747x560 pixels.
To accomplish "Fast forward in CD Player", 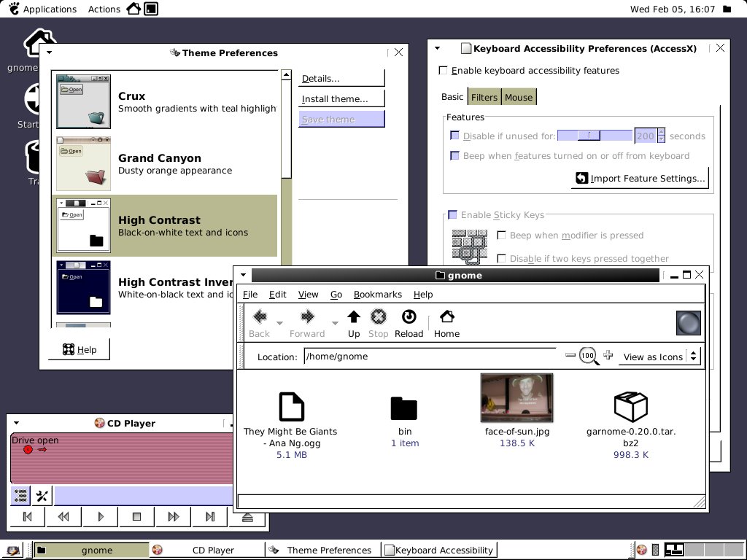I will [174, 517].
